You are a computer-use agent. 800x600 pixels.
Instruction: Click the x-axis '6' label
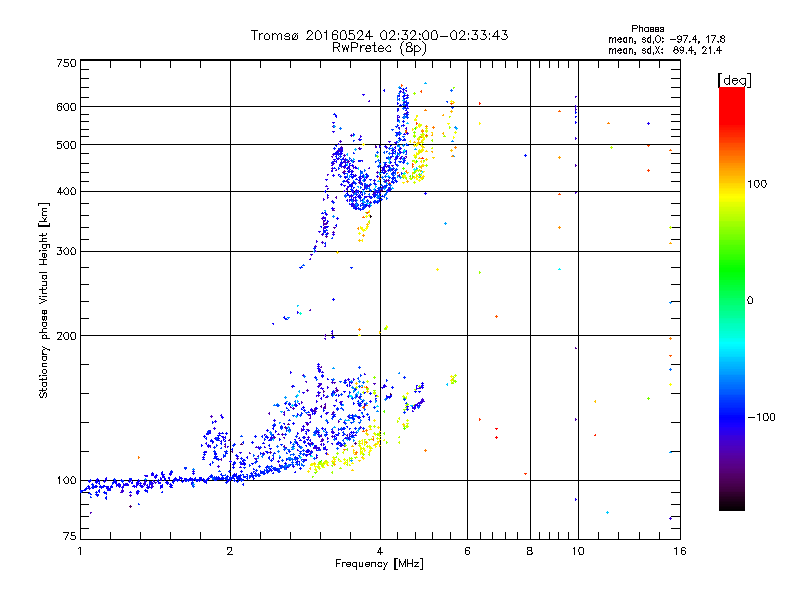[x=467, y=551]
